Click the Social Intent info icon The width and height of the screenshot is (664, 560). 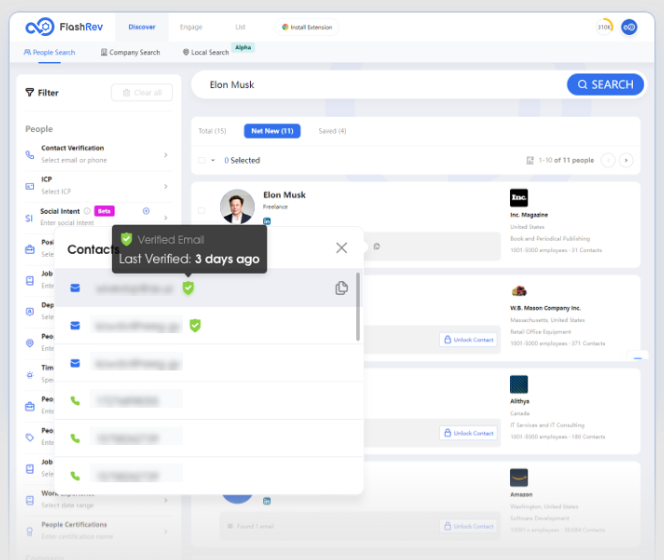tap(87, 211)
